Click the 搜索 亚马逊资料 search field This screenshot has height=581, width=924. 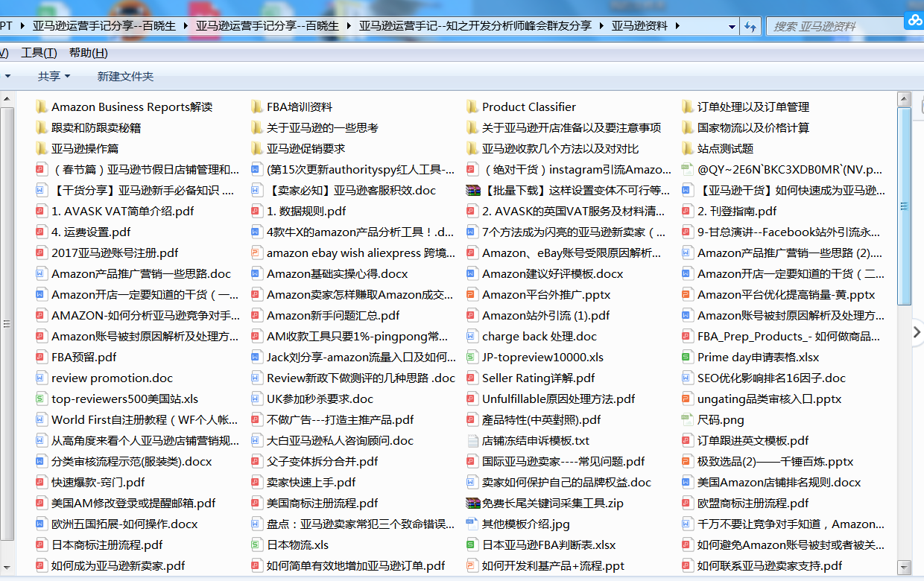(x=835, y=25)
